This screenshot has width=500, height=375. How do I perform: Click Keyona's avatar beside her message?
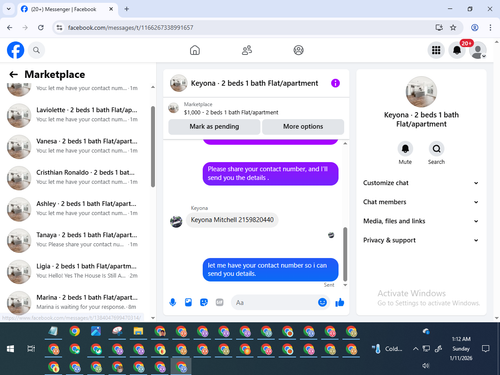[x=176, y=221]
